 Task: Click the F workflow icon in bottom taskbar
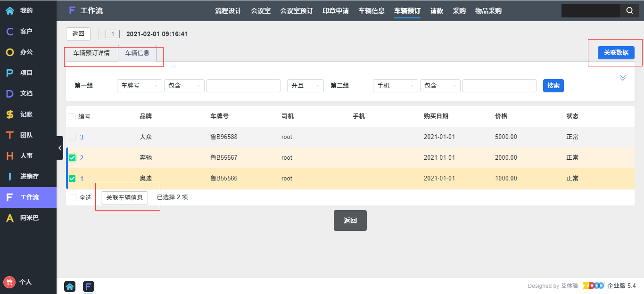(x=89, y=286)
